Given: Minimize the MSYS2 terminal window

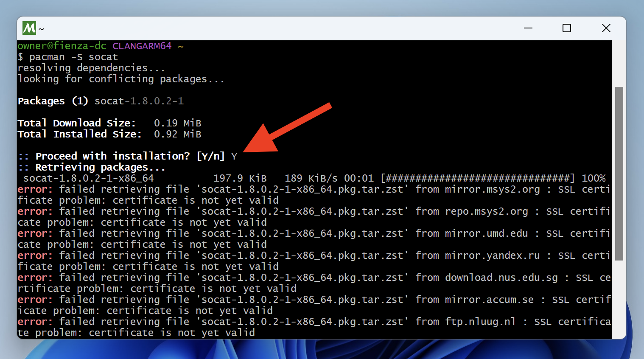Looking at the screenshot, I should point(528,28).
